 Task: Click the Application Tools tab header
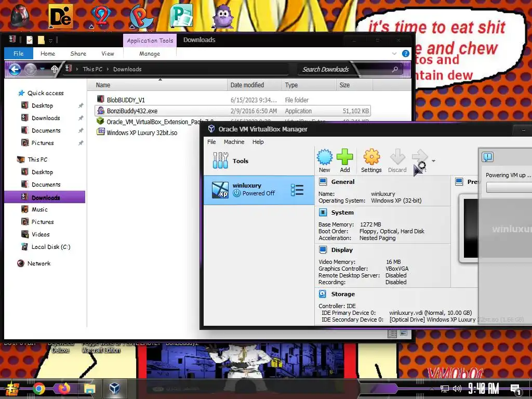(150, 41)
